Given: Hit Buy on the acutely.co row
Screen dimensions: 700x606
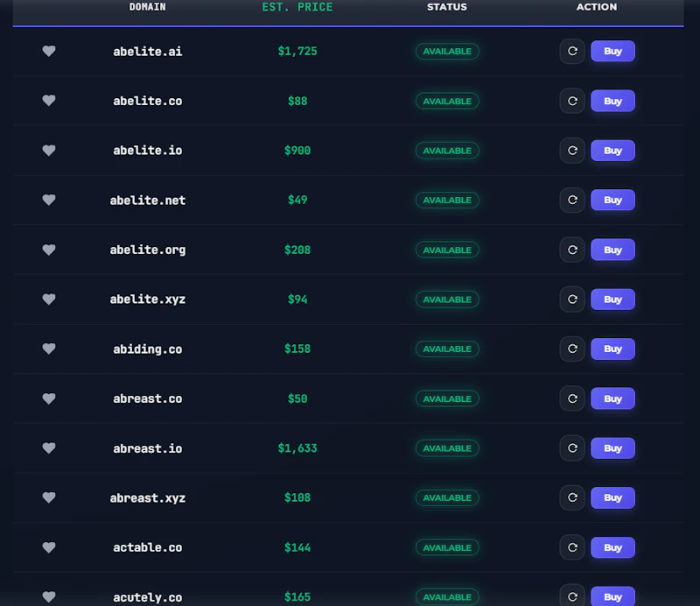Looking at the screenshot, I should (612, 596).
